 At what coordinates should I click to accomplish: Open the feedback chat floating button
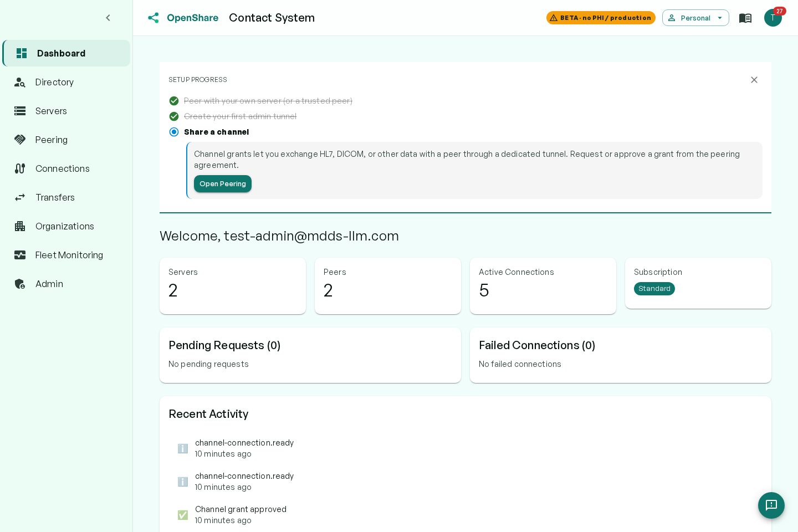[771, 505]
